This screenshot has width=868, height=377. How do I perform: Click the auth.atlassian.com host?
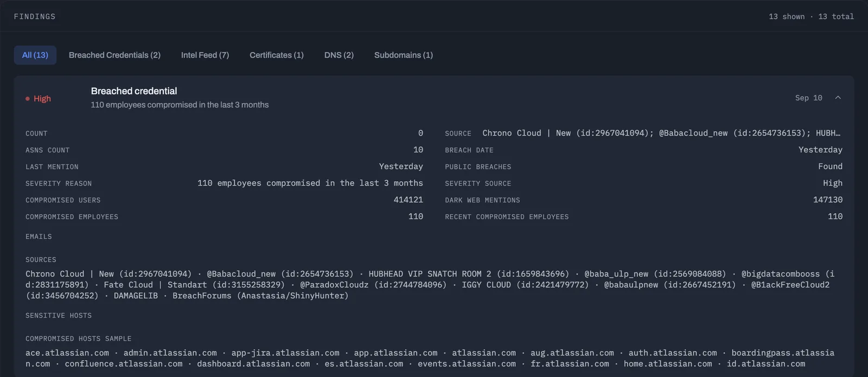[673, 353]
